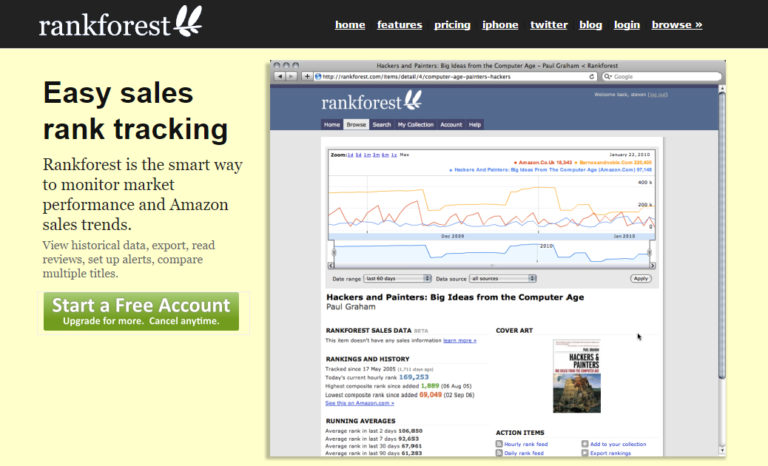This screenshot has width=768, height=466.
Task: Click the chart range selector's right handle
Action: click(x=650, y=252)
